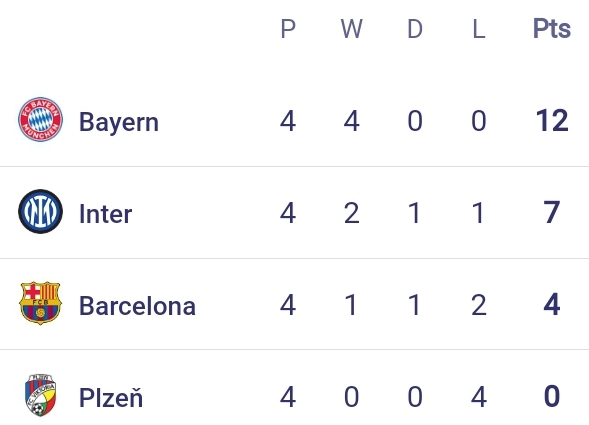Click the FC Bayern München crest
Viewport: 589px width, 425px height.
click(41, 119)
